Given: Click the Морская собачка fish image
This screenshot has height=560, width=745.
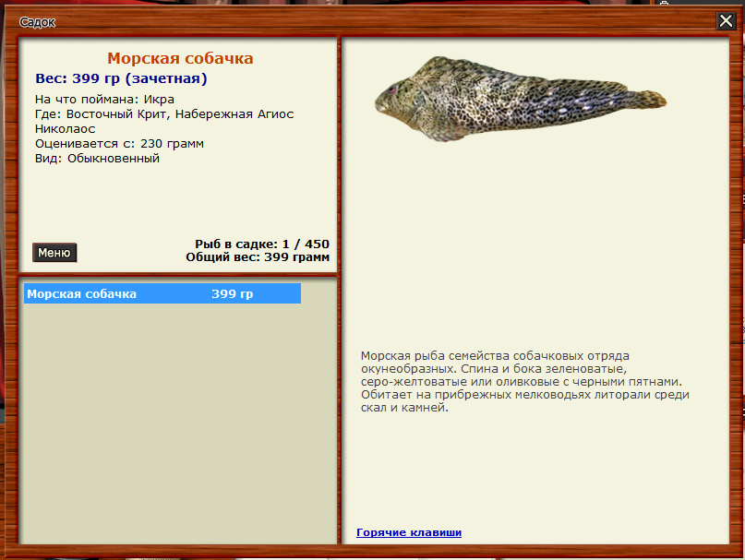Looking at the screenshot, I should coord(521,99).
